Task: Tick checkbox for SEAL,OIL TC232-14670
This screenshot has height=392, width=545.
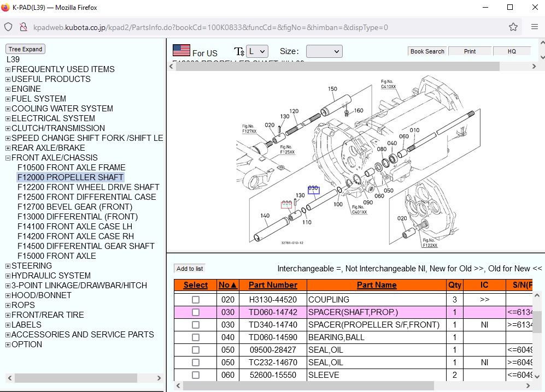Action: point(196,363)
